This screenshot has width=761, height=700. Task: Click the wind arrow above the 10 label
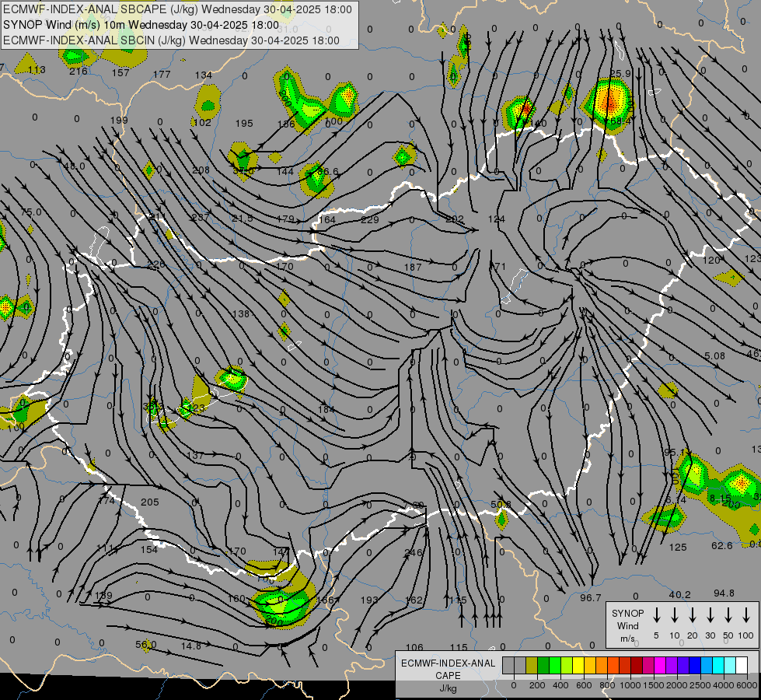(674, 615)
